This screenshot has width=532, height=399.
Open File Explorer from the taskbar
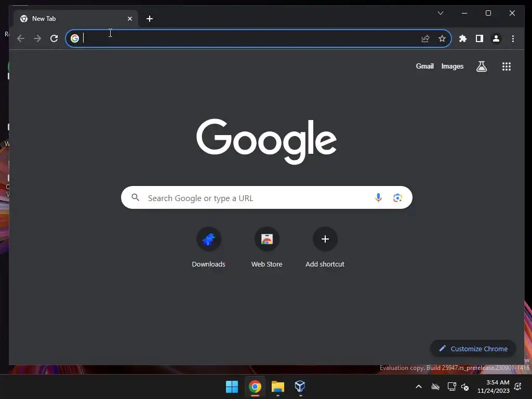(278, 387)
